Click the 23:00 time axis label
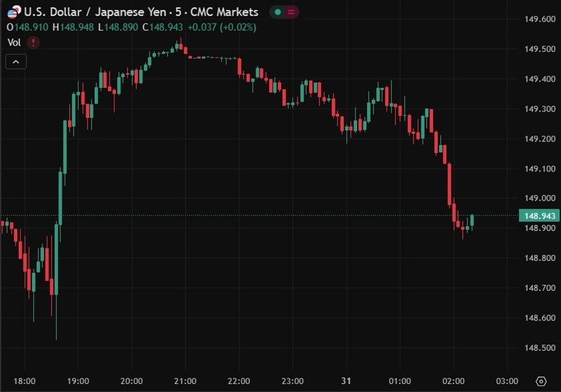The image size is (561, 392). [293, 381]
